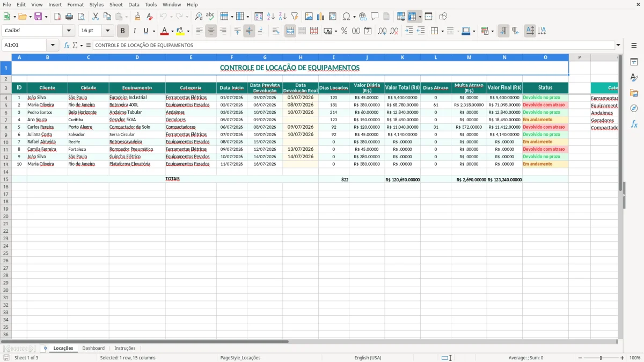Image resolution: width=644 pixels, height=362 pixels.
Task: Open Print Preview
Action: click(81, 17)
